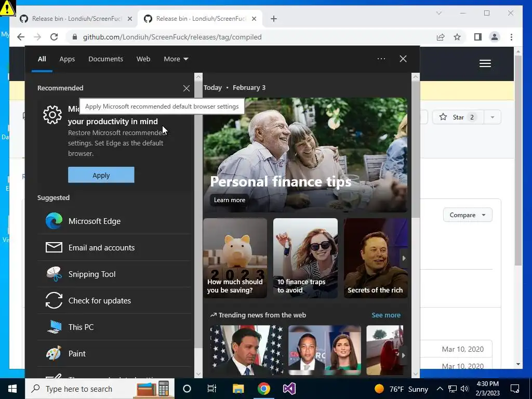Image resolution: width=532 pixels, height=399 pixels.
Task: Open the notification center icon
Action: (x=515, y=389)
